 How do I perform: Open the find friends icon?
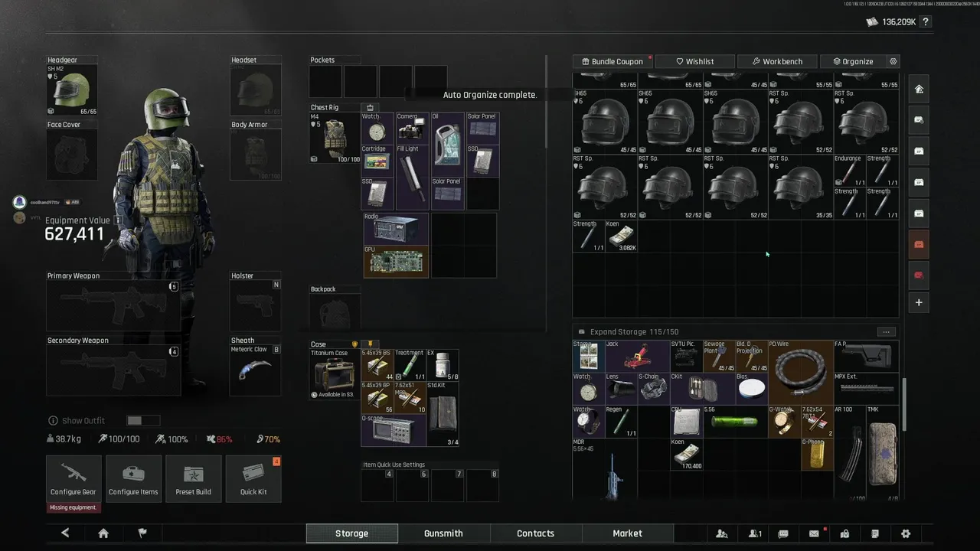(x=722, y=533)
